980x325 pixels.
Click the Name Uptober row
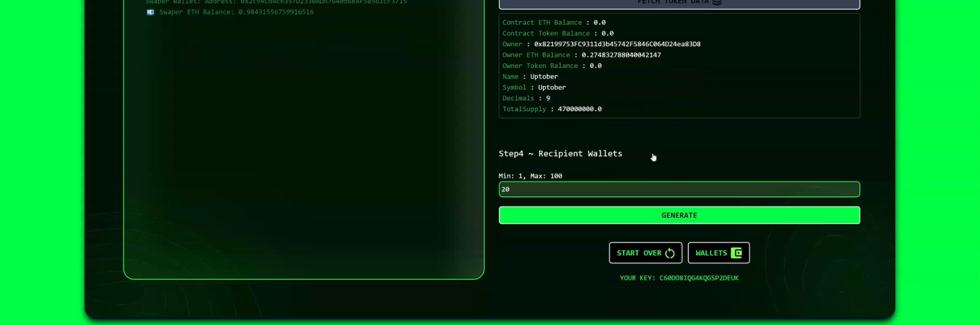(530, 77)
